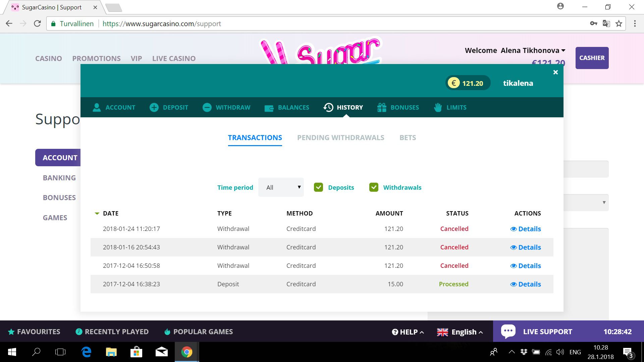Click the translate page icon
Image resolution: width=644 pixels, height=362 pixels.
pyautogui.click(x=606, y=23)
